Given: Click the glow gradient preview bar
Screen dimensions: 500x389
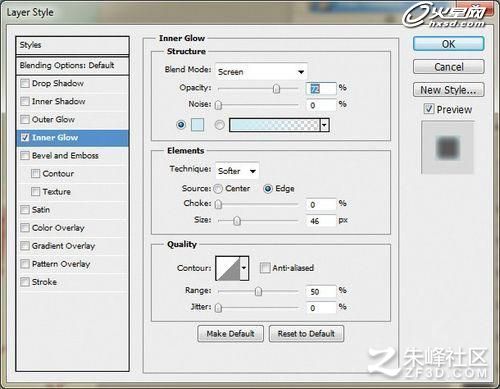Looking at the screenshot, I should [x=275, y=125].
